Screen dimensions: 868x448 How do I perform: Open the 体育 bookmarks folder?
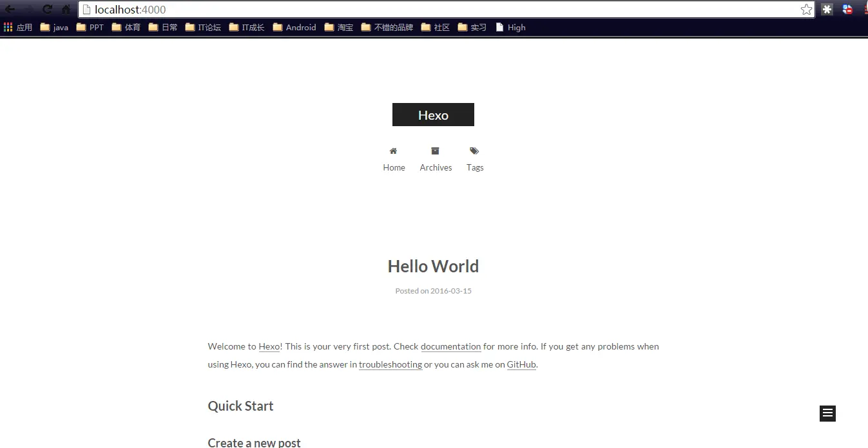click(126, 27)
